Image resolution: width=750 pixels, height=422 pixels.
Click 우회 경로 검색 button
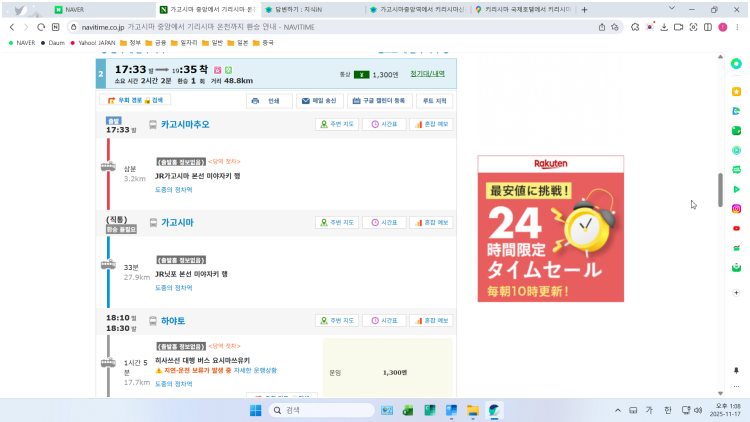pos(133,101)
